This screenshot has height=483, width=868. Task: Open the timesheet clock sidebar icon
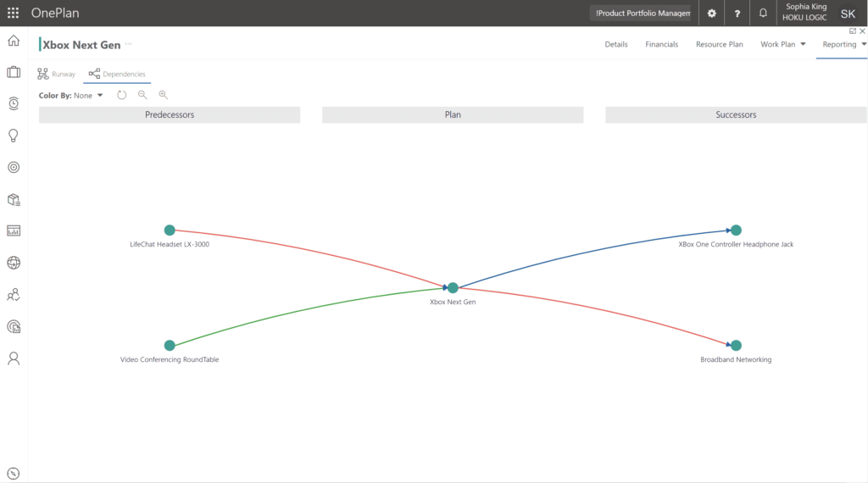(x=14, y=103)
